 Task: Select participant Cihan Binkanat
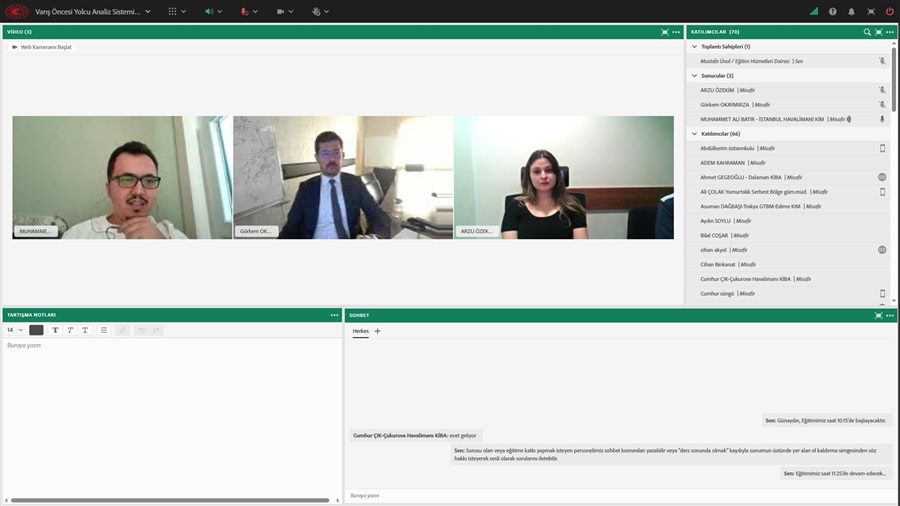click(788, 264)
